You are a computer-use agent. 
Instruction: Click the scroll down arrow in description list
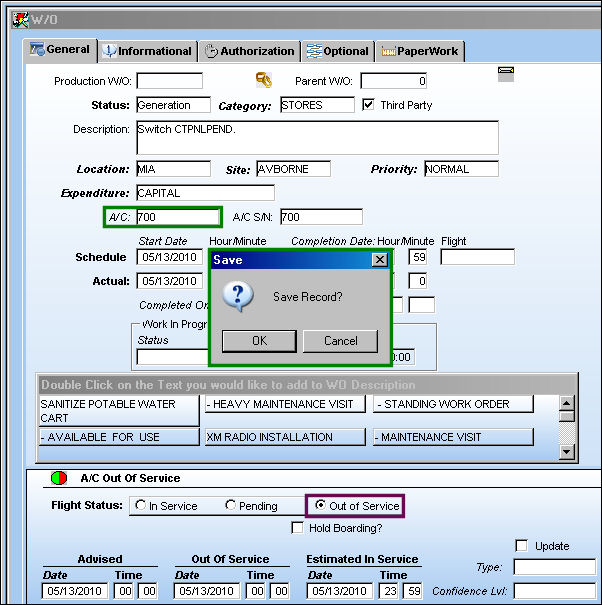566,451
